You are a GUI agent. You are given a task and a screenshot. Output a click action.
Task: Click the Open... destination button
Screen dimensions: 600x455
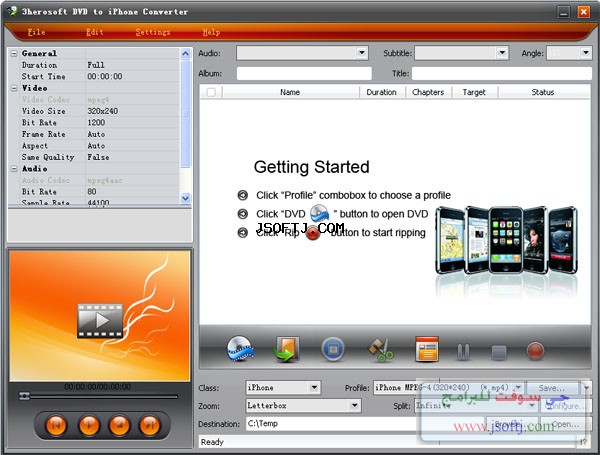tap(566, 424)
